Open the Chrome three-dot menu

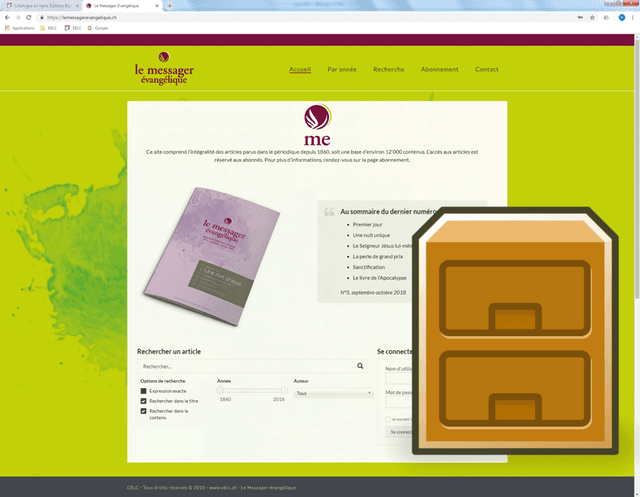[633, 18]
